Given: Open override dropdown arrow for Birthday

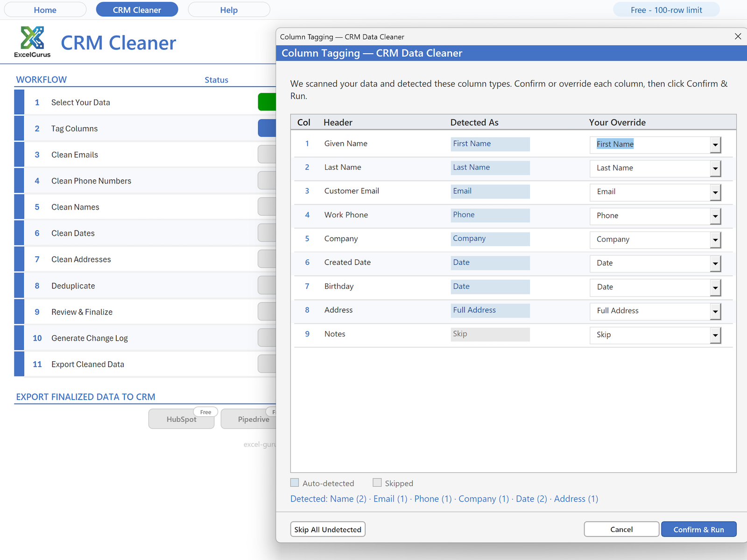Looking at the screenshot, I should click(x=715, y=287).
